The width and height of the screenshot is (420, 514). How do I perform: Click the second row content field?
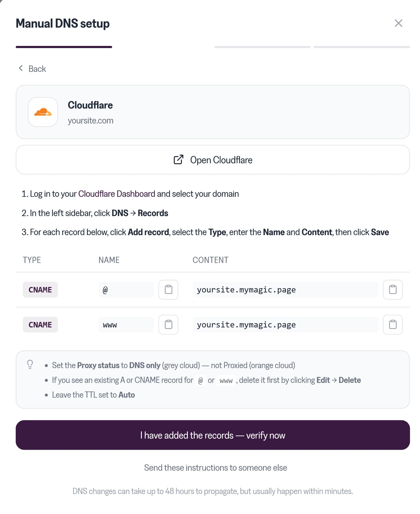(x=285, y=324)
